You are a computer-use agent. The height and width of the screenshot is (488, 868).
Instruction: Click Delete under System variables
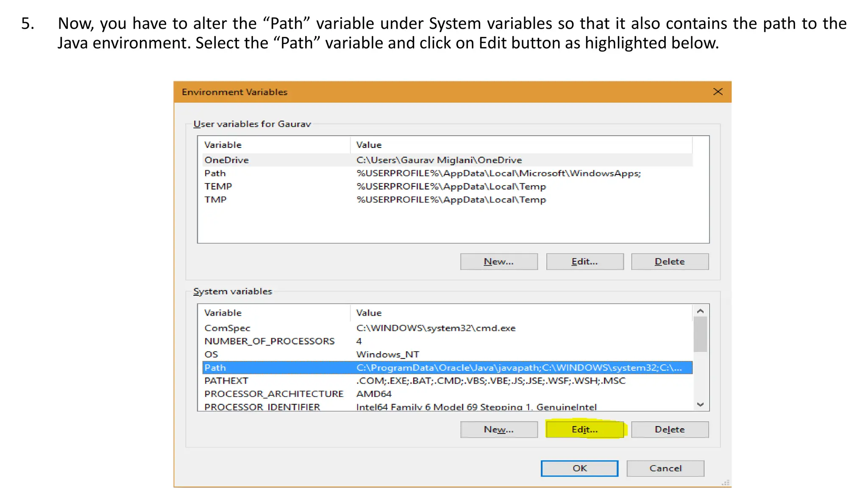click(670, 430)
